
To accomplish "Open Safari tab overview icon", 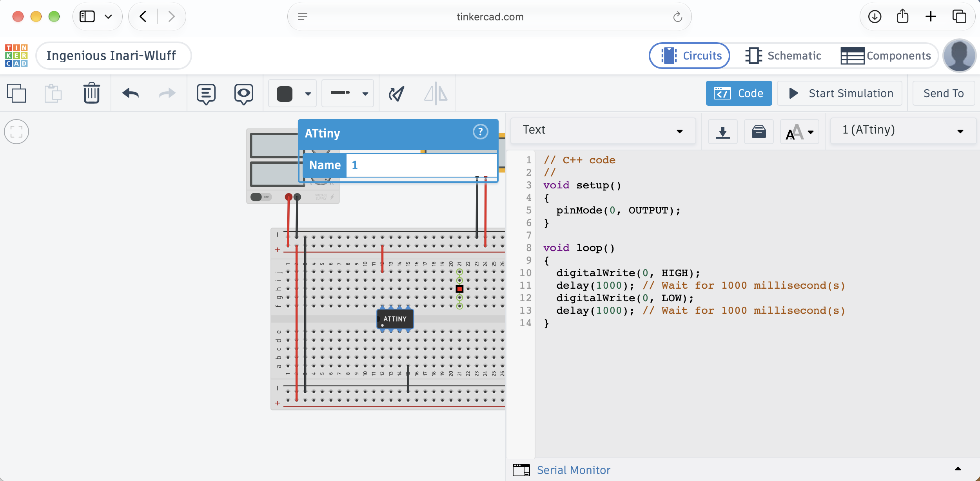I will (959, 16).
